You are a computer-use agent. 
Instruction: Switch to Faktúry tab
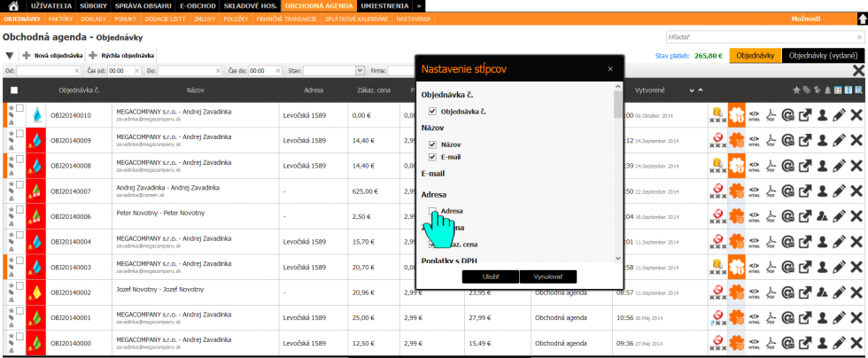click(x=61, y=19)
